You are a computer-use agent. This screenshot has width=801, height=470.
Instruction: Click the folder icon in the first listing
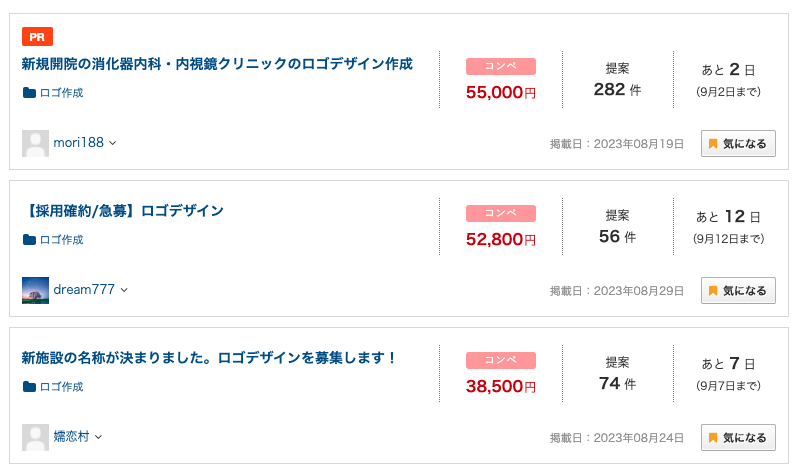tap(29, 92)
